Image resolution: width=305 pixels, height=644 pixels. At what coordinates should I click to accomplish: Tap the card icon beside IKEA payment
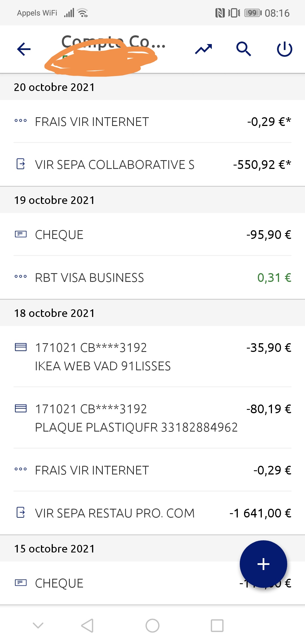21,347
